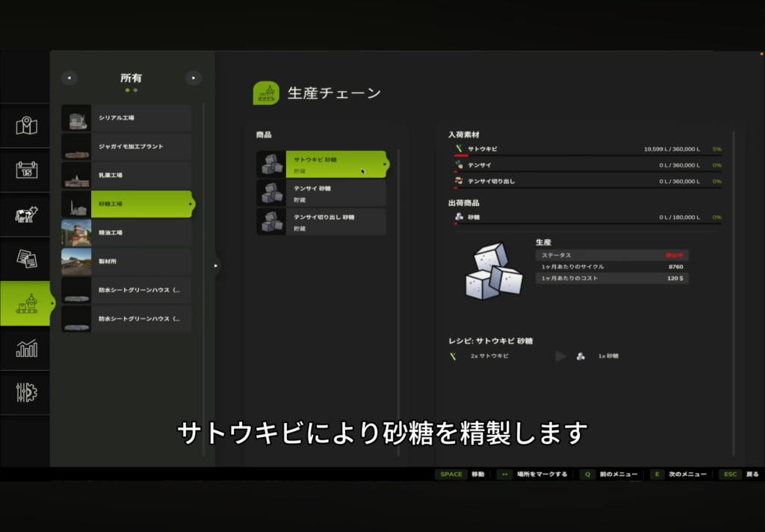The image size is (765, 532).
Task: Open the animals cow icon tab
Action: click(26, 215)
